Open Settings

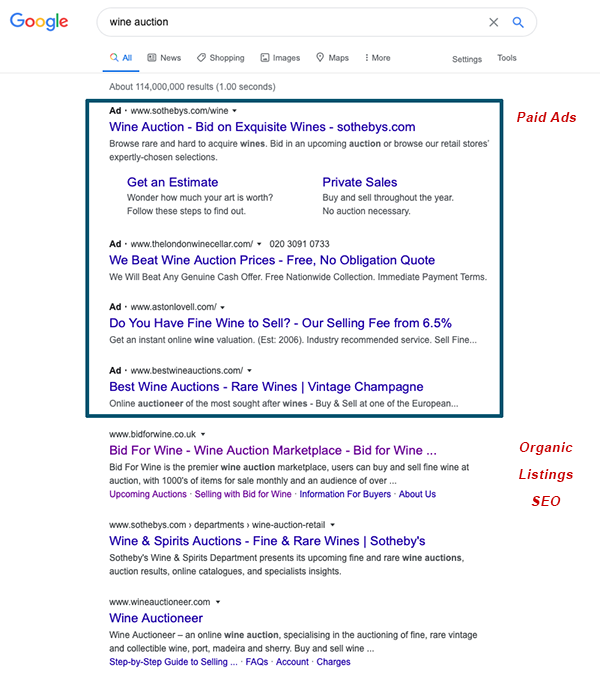point(467,59)
